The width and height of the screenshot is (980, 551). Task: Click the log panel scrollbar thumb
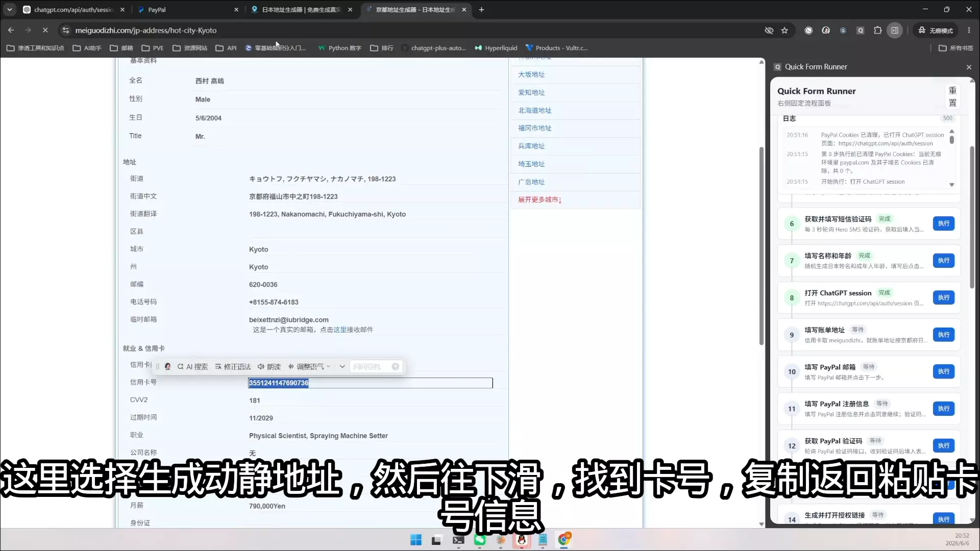951,139
